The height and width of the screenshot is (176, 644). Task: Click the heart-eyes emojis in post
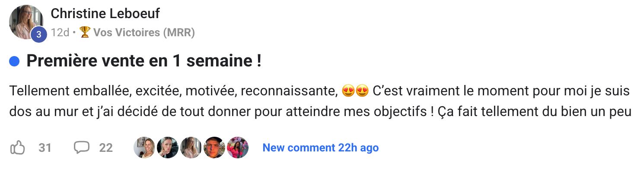(355, 91)
